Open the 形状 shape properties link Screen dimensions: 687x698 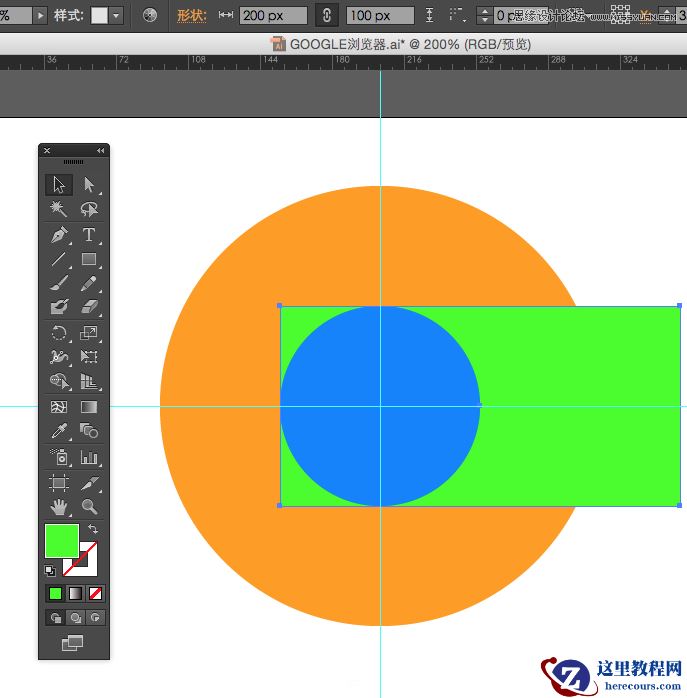(192, 16)
